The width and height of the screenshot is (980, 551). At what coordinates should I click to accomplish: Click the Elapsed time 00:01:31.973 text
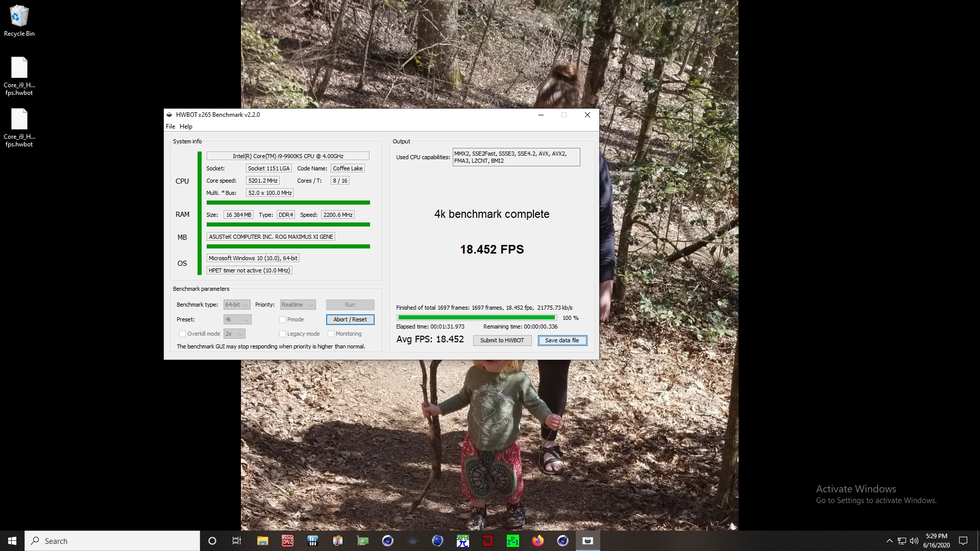[430, 327]
